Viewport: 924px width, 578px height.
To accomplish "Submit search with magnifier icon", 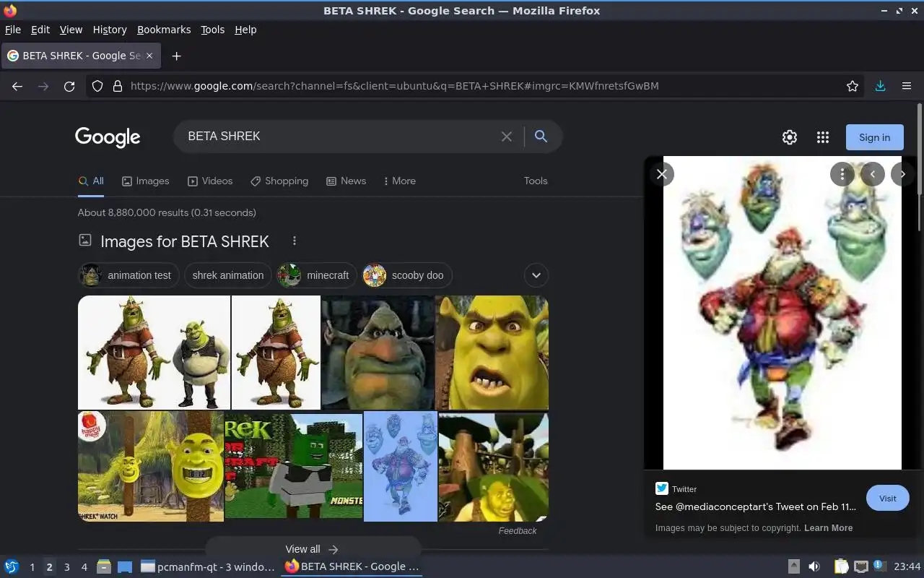I will pyautogui.click(x=541, y=137).
